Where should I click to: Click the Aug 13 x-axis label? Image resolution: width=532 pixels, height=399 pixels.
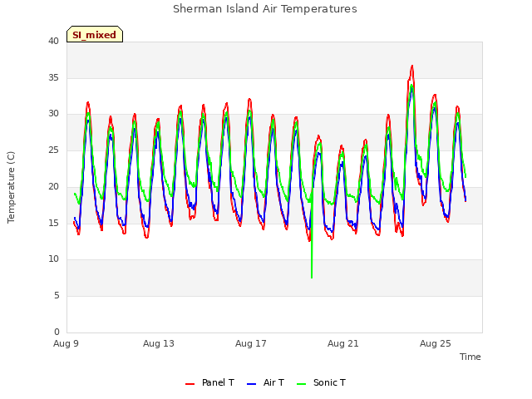coord(159,343)
